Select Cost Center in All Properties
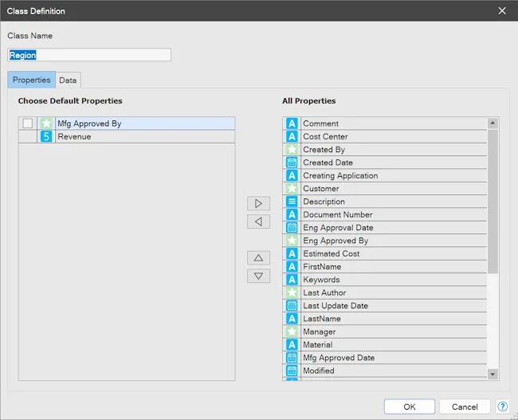This screenshot has width=518, height=420. (385, 136)
